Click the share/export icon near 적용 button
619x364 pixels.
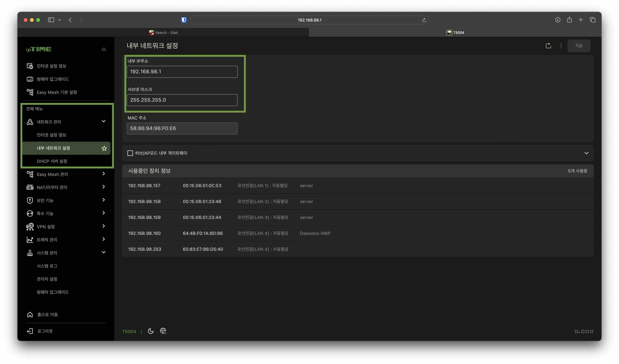click(x=548, y=45)
